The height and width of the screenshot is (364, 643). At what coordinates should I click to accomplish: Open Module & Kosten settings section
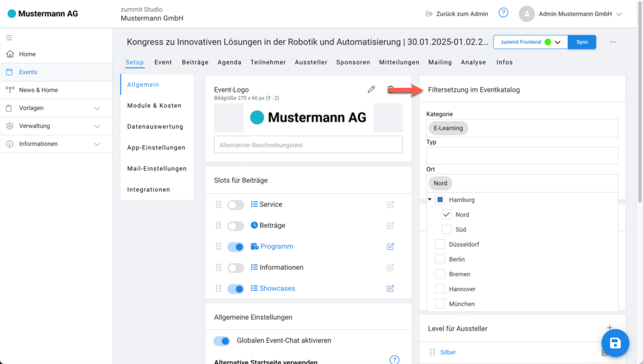[154, 105]
